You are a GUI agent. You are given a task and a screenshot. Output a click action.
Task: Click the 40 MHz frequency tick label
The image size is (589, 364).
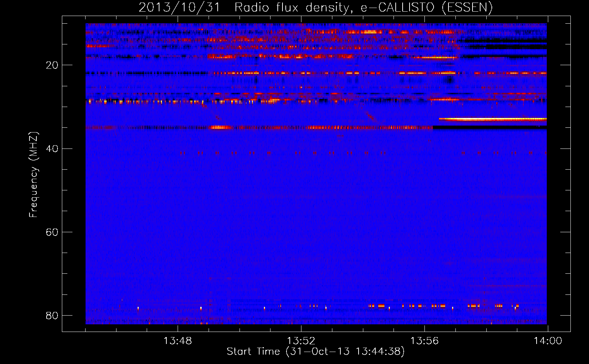[52, 149]
